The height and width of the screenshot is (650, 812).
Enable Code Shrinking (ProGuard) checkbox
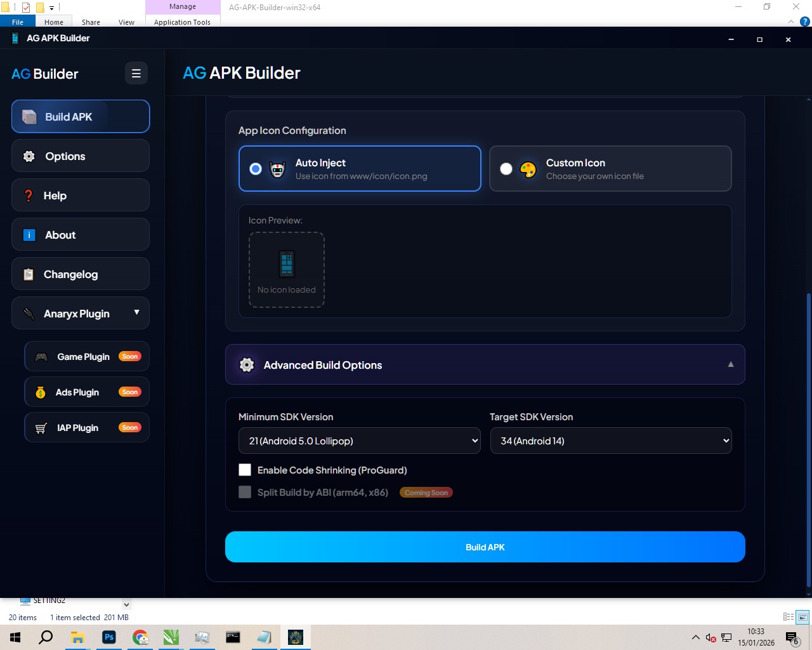point(245,470)
